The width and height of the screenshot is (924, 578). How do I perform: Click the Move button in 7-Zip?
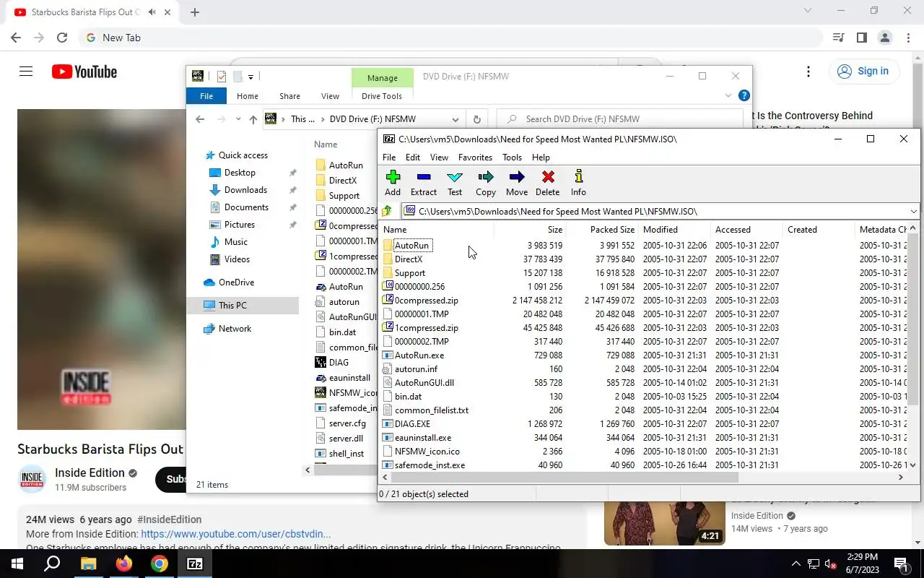[x=517, y=183]
